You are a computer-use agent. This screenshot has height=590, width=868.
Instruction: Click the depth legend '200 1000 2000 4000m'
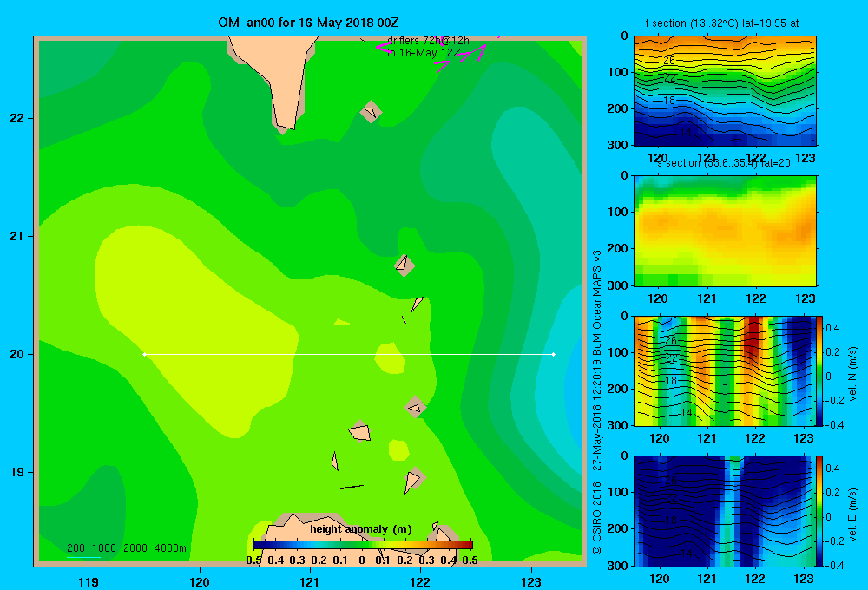click(127, 548)
